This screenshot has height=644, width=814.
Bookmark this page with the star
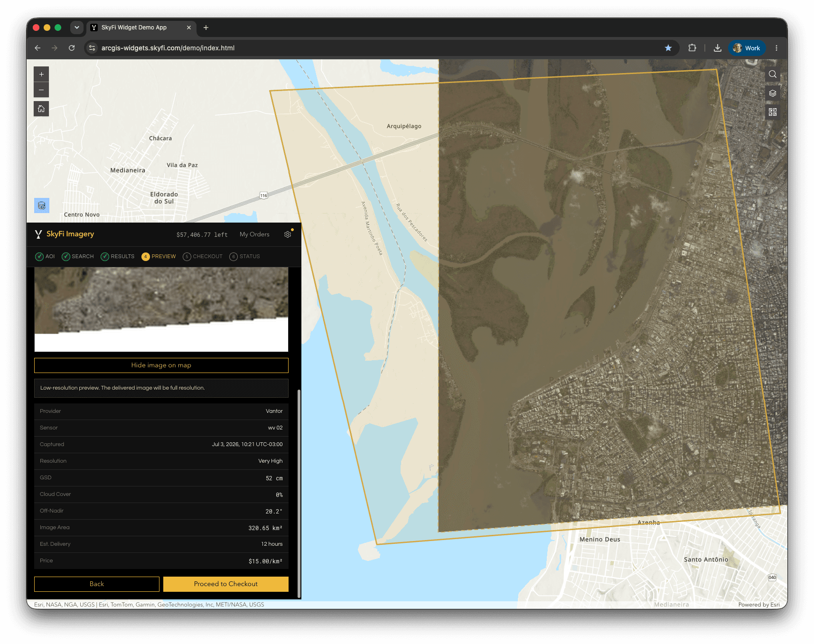point(668,48)
